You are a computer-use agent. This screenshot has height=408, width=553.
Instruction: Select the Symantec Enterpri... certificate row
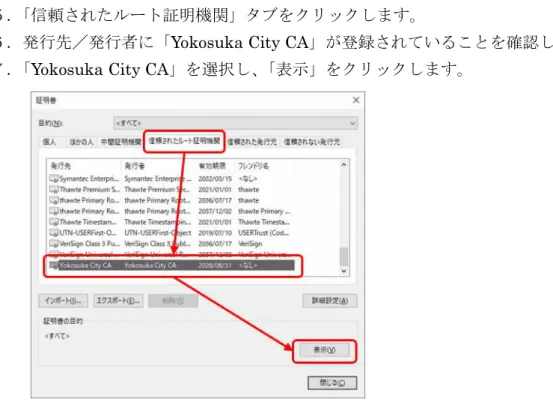pos(171,179)
